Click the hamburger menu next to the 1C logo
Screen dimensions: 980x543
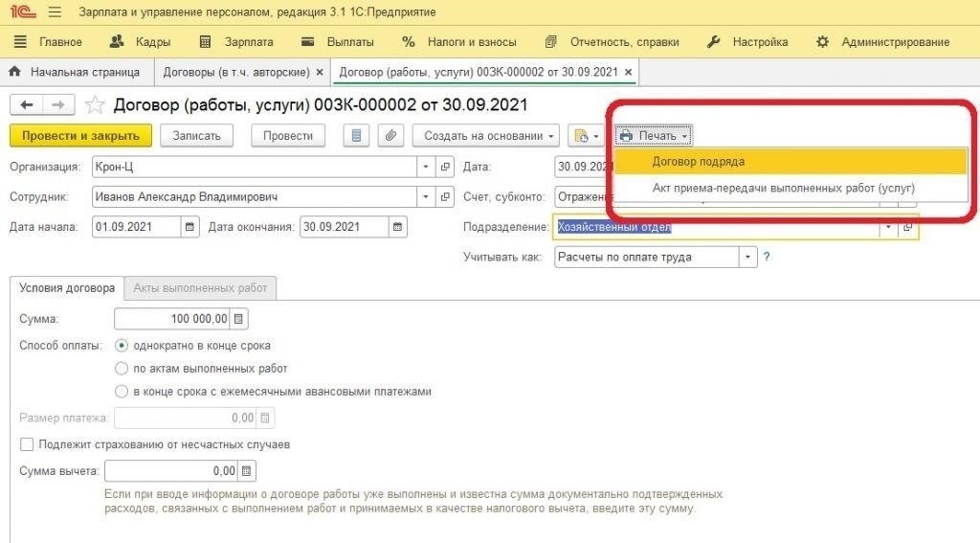tap(55, 11)
